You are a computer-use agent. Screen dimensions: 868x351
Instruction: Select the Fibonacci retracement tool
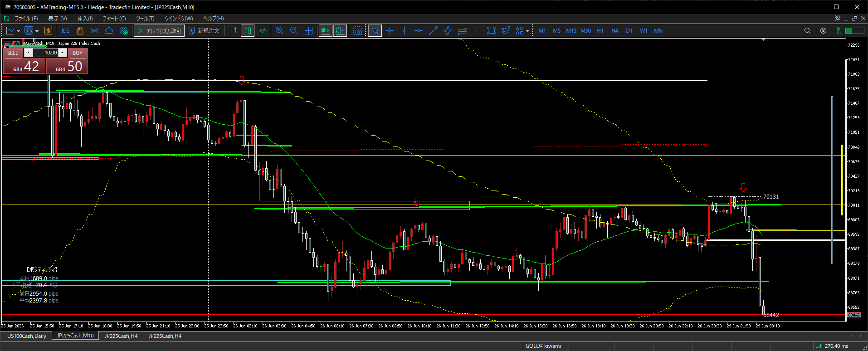click(462, 31)
